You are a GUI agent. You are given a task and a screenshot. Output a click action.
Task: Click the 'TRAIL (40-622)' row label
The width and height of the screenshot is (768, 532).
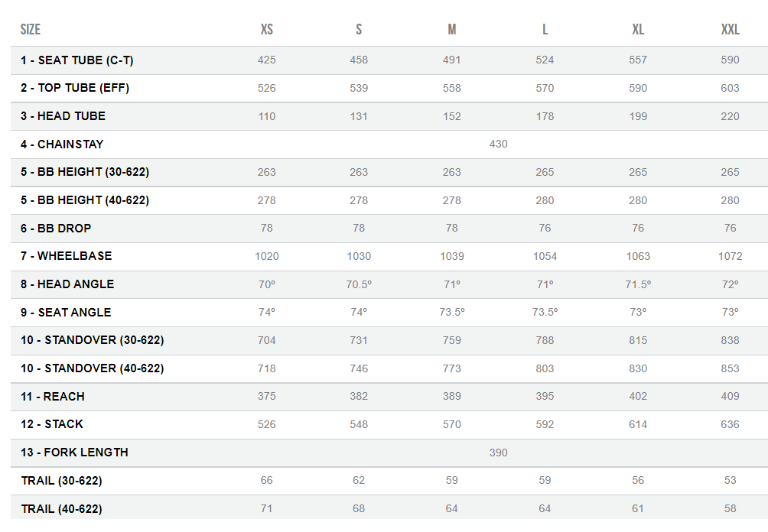pyautogui.click(x=61, y=509)
